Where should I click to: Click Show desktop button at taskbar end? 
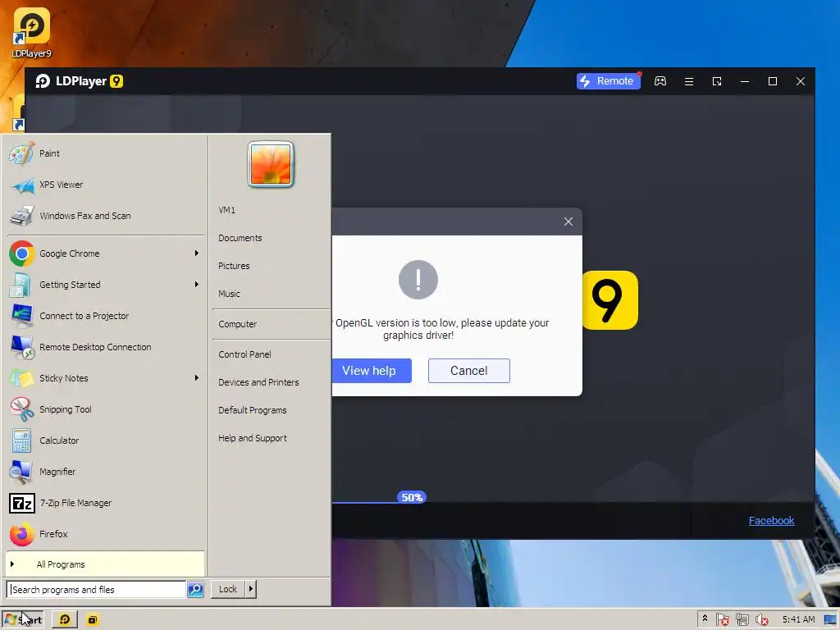click(830, 620)
